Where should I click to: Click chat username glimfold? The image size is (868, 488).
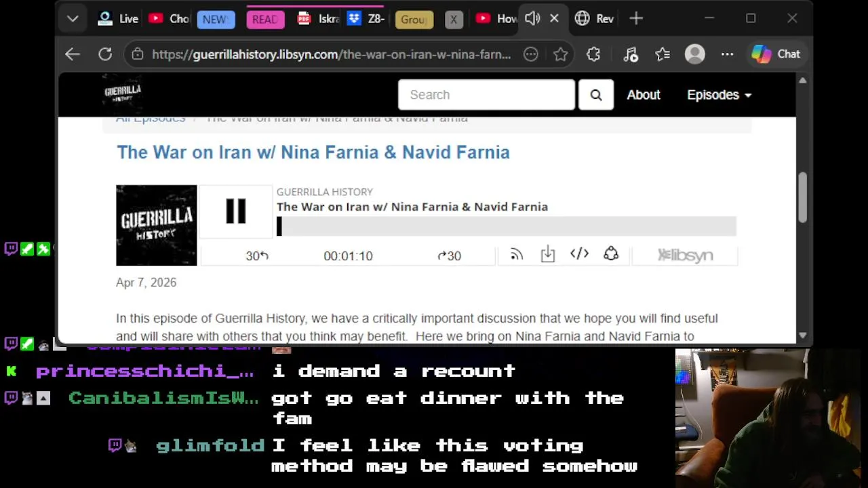pos(210,446)
